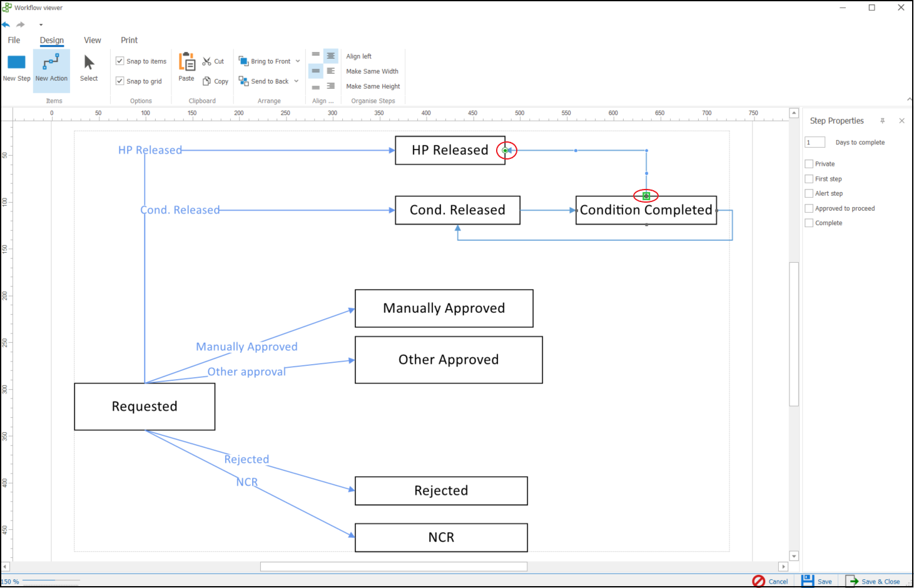This screenshot has height=588, width=914.
Task: Left-align steps icon in Align group
Action: click(x=331, y=71)
